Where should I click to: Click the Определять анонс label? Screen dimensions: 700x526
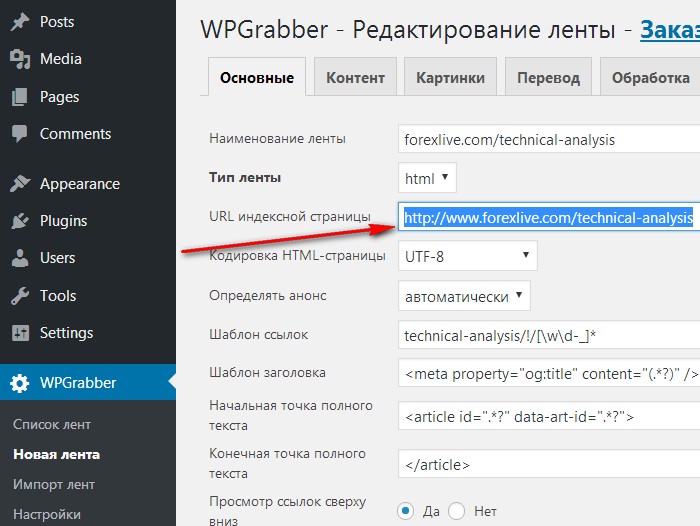click(x=268, y=296)
